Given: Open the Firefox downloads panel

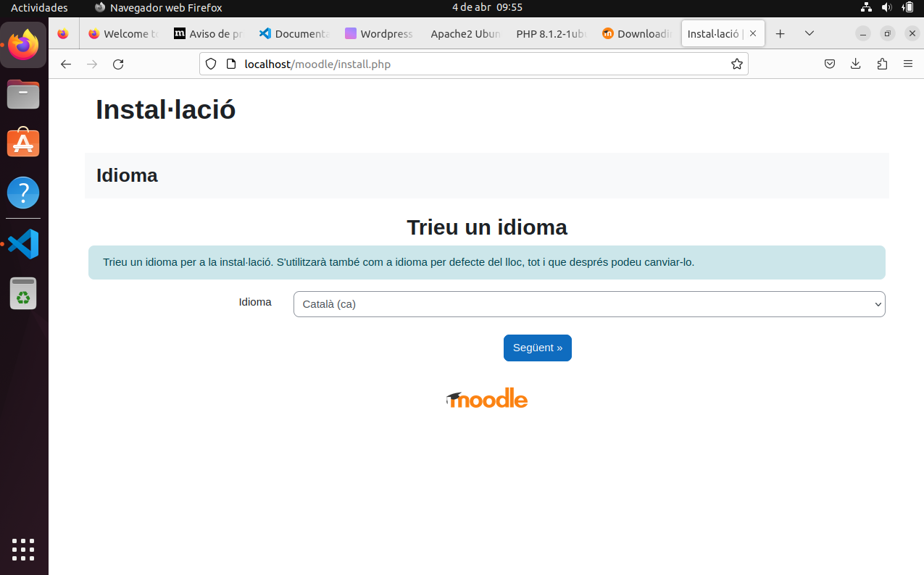Looking at the screenshot, I should pyautogui.click(x=855, y=64).
